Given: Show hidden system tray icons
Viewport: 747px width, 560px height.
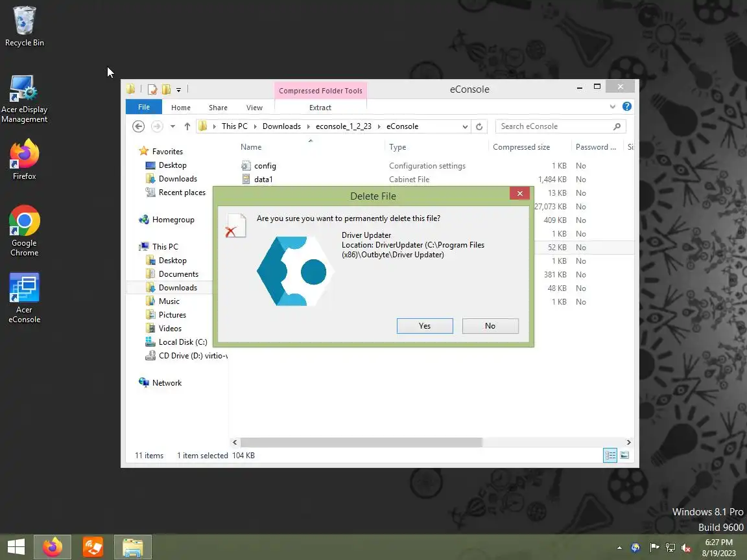Looking at the screenshot, I should 619,548.
